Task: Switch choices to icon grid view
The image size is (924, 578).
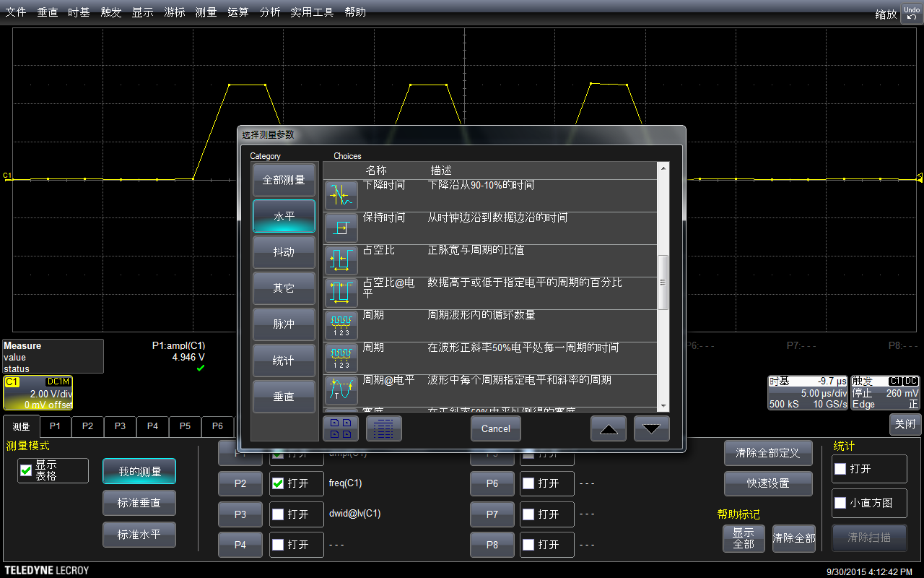Action: tap(341, 428)
